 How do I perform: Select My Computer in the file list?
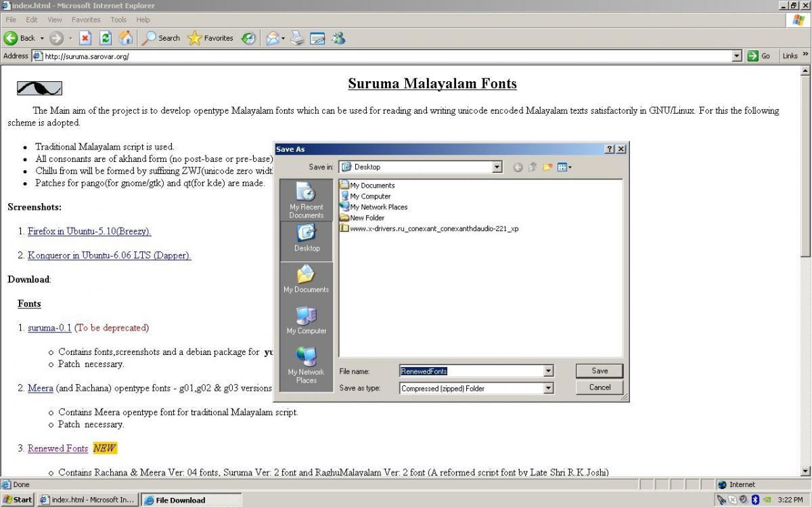pyautogui.click(x=365, y=196)
